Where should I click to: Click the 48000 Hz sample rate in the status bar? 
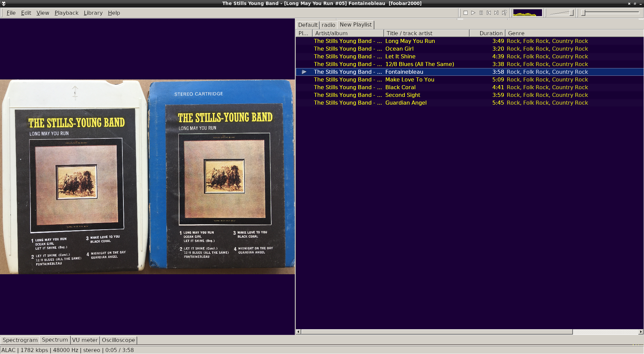coord(66,350)
